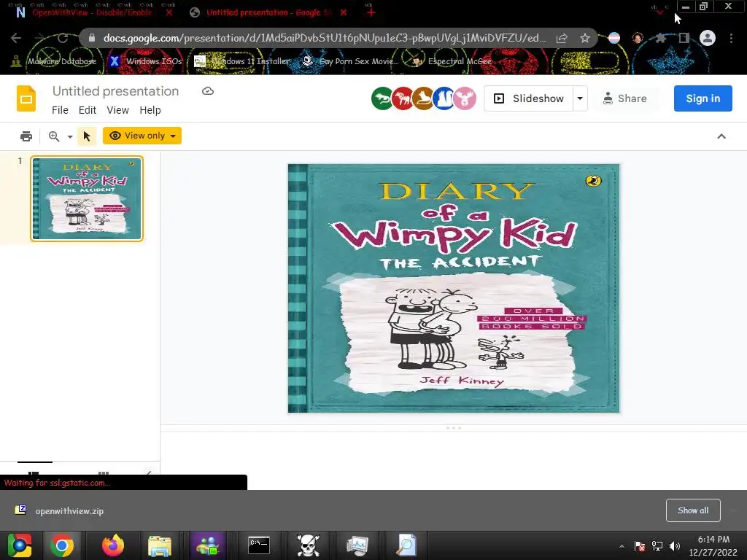Click the zoom magnifier tool

coord(54,136)
